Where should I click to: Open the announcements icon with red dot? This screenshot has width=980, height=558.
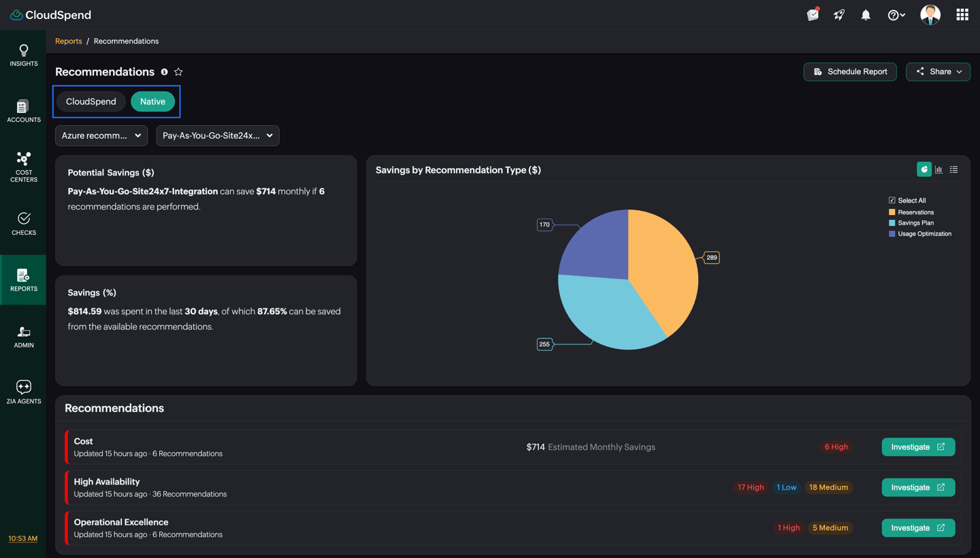(813, 14)
